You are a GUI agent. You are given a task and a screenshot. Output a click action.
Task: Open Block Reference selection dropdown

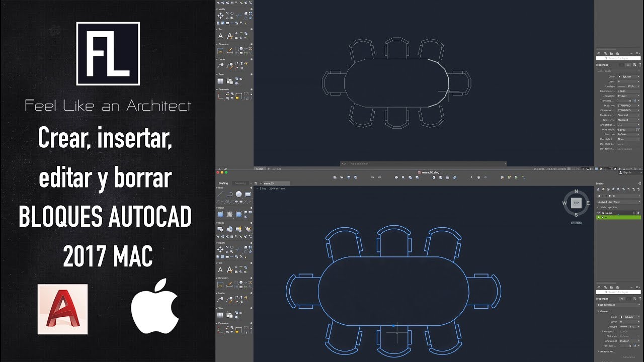coord(618,305)
